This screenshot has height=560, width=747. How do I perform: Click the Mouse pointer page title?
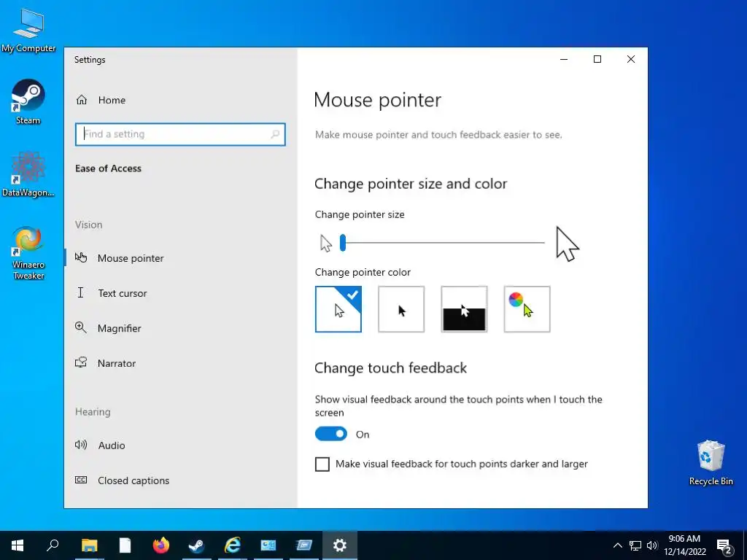[377, 100]
